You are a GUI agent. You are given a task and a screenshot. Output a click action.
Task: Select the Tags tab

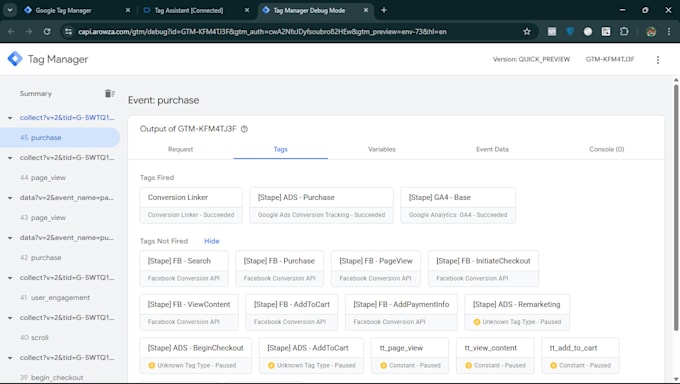(281, 149)
